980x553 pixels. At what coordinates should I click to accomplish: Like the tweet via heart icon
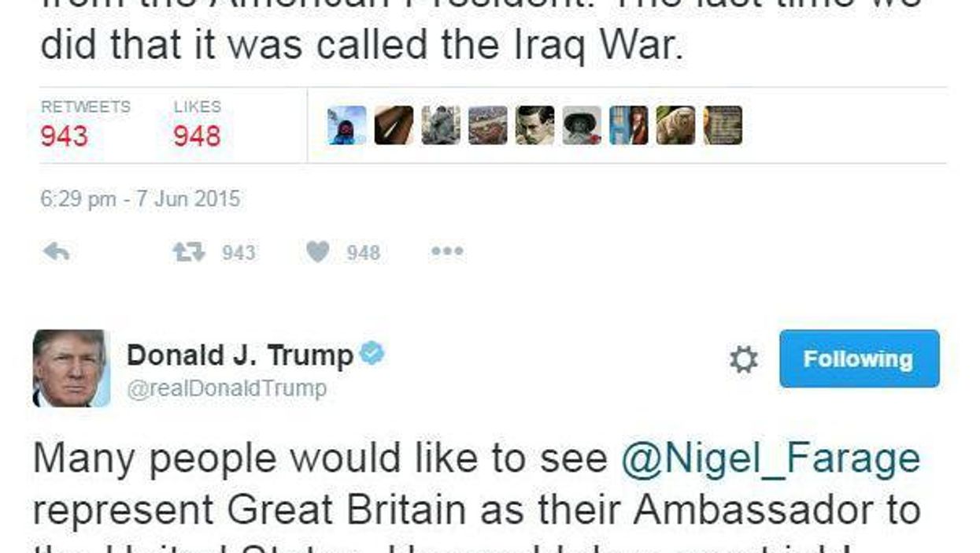317,252
